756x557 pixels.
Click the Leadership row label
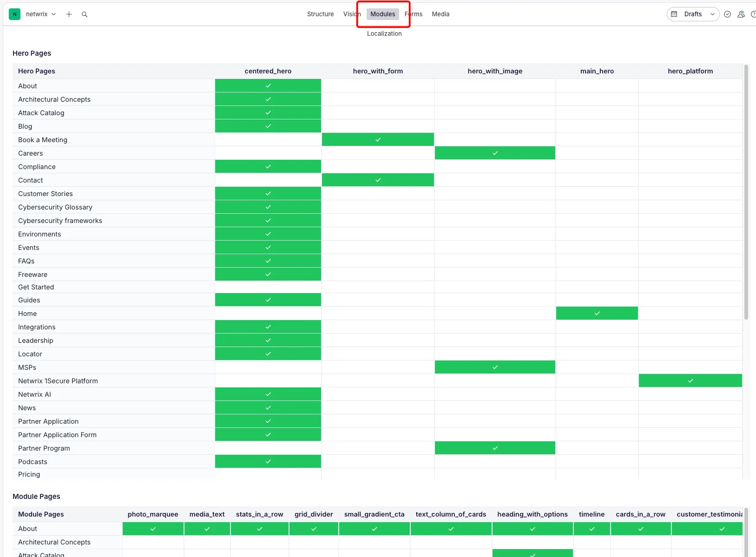tap(36, 340)
